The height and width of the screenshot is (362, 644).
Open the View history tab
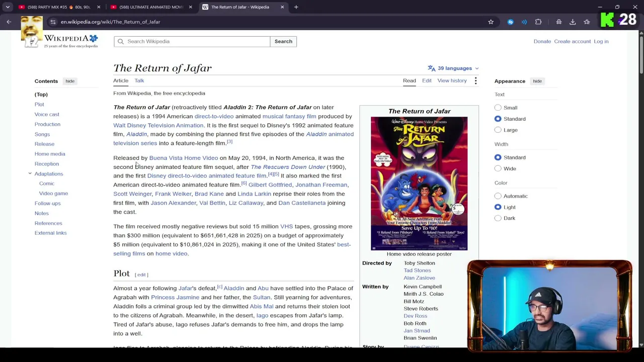point(452,80)
